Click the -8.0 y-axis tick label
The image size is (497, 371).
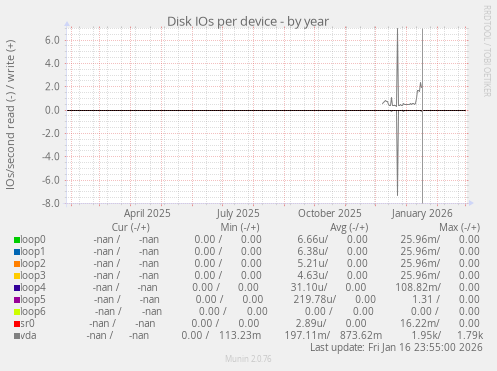pos(51,203)
